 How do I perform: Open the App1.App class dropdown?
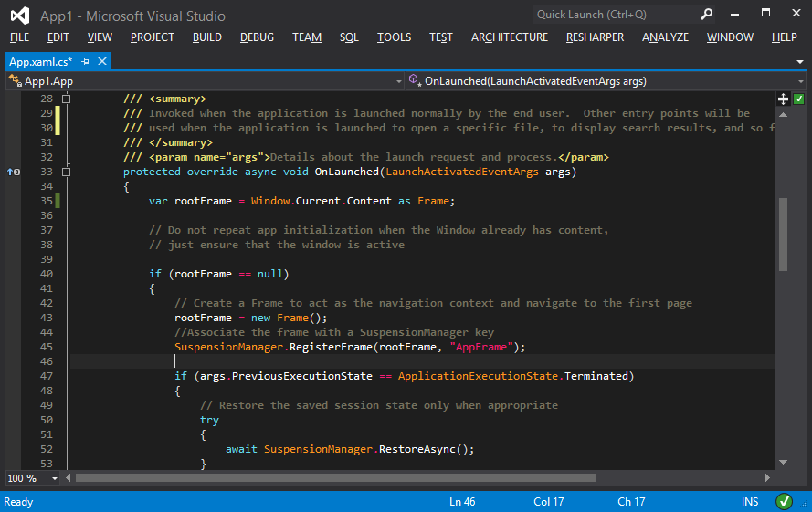(x=398, y=81)
